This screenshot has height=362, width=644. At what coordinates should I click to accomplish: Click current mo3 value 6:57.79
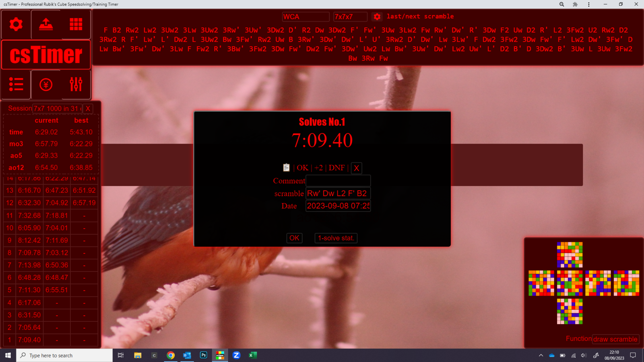click(x=46, y=144)
